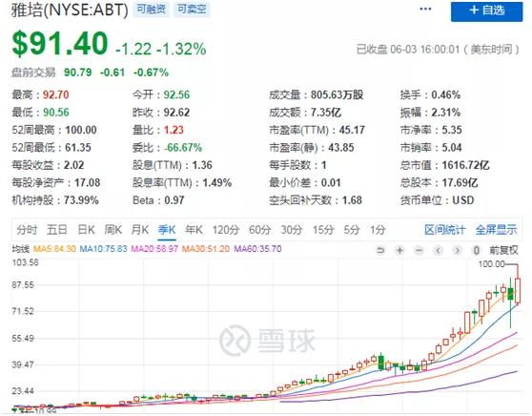532x416 pixels.
Task: Click the 最高 value 92.70
Action: (56, 94)
